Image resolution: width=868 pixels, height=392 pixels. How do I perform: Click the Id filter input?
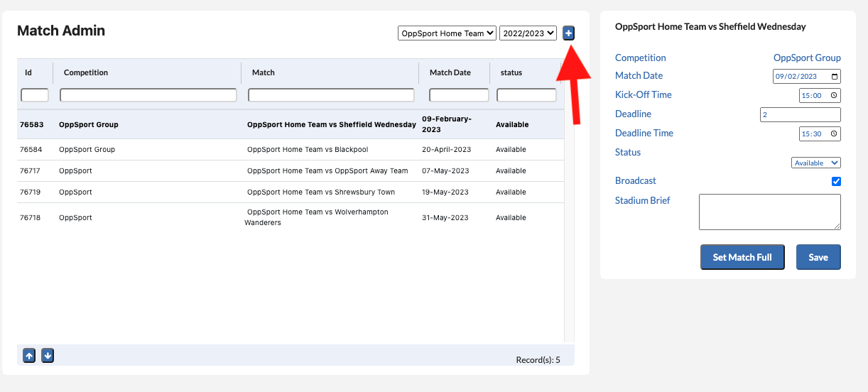[x=35, y=95]
